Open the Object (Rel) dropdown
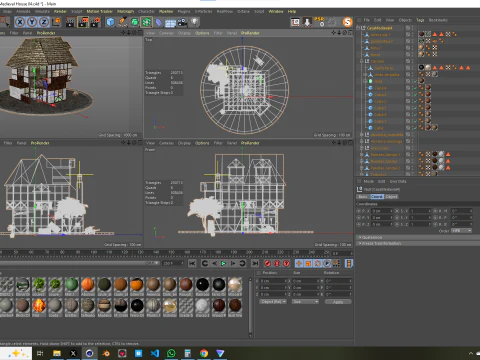 point(273,302)
